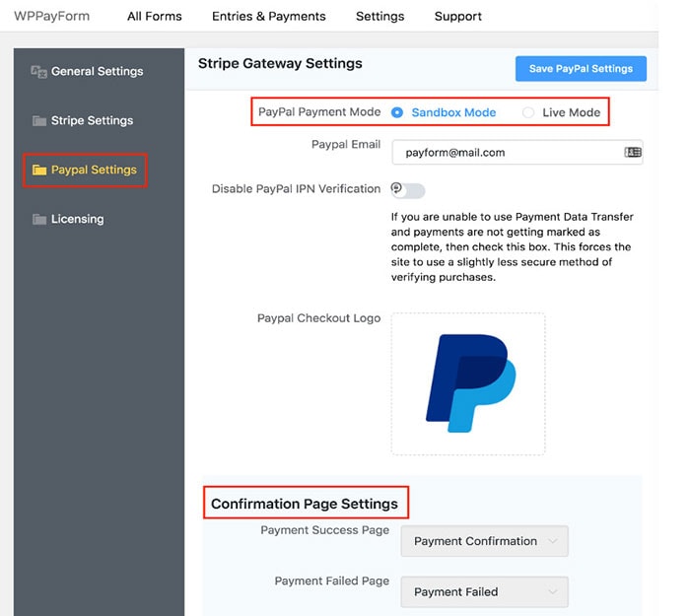The height and width of the screenshot is (616, 690).
Task: Click the General Settings gear icon
Action: click(x=39, y=72)
